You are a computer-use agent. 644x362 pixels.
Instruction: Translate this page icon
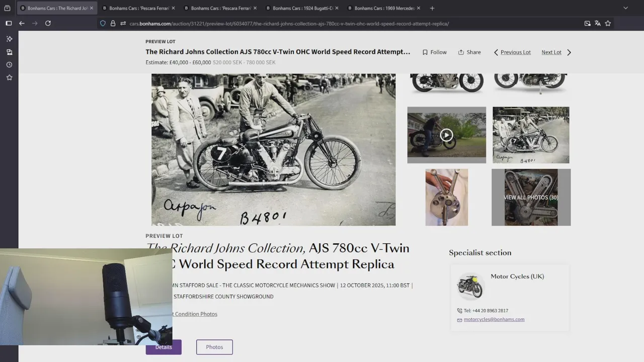click(598, 23)
